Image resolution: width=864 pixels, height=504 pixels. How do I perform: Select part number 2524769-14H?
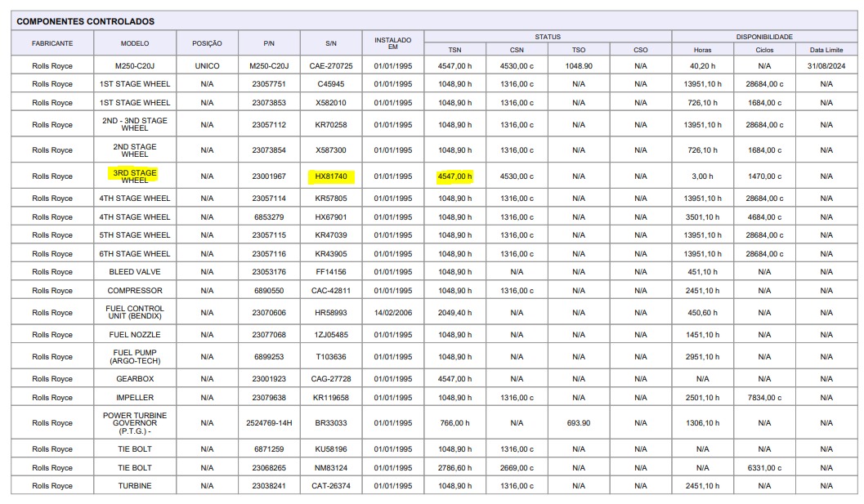(269, 423)
